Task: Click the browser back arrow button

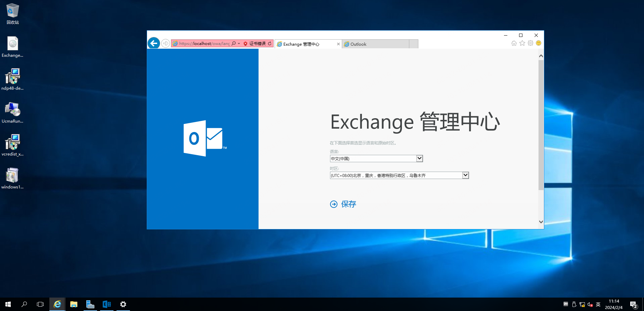Action: [x=154, y=43]
